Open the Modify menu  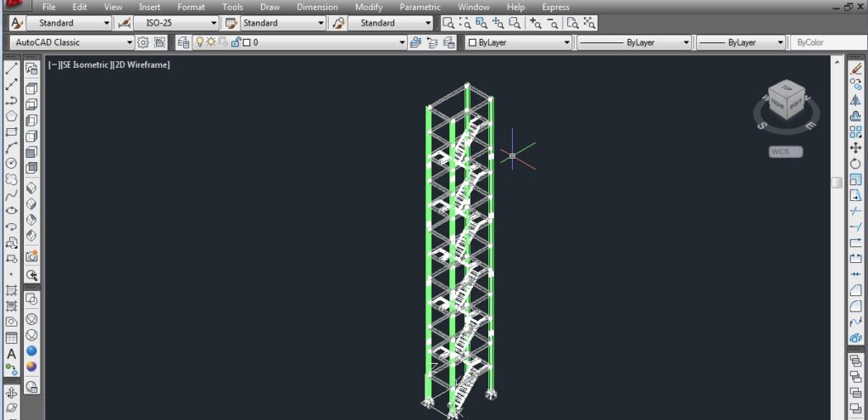coord(369,7)
